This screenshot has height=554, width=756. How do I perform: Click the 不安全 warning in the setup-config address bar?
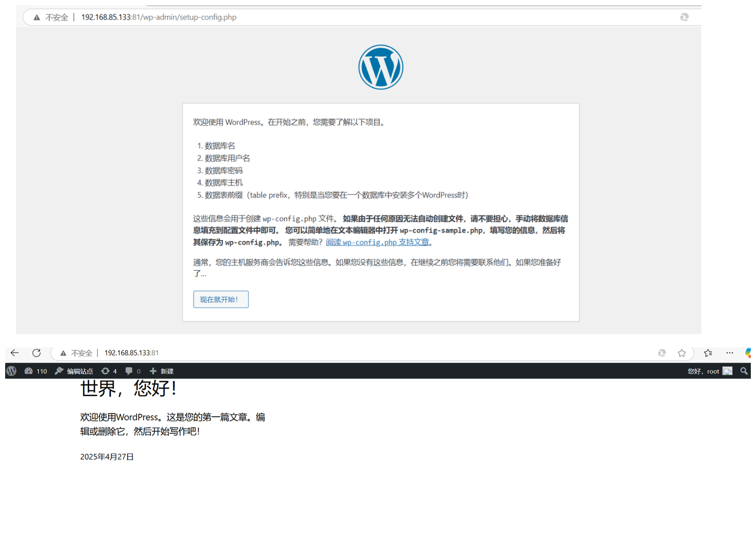(x=51, y=17)
